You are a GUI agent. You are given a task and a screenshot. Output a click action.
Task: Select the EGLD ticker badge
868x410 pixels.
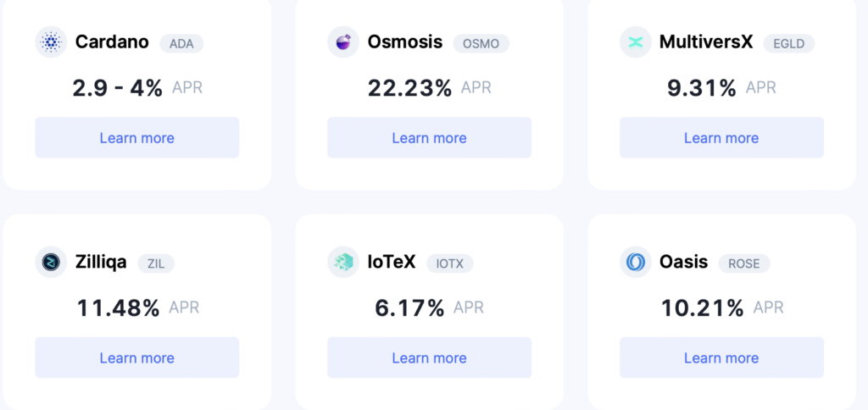point(789,44)
